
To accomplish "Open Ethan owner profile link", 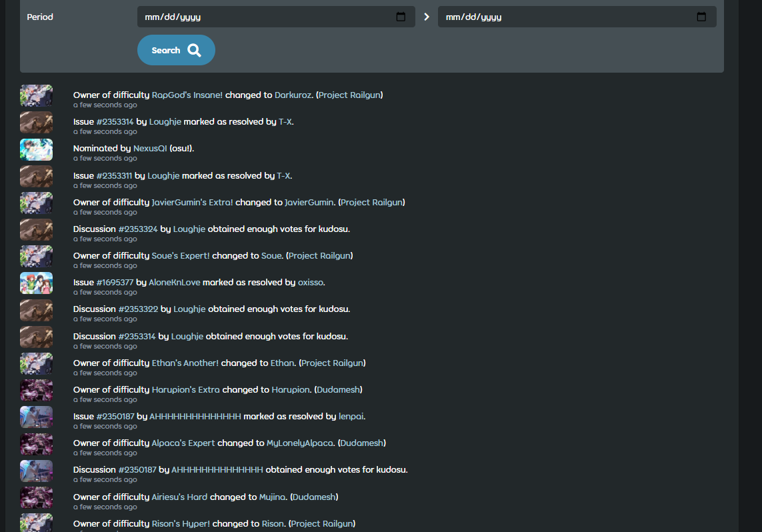I will 283,363.
